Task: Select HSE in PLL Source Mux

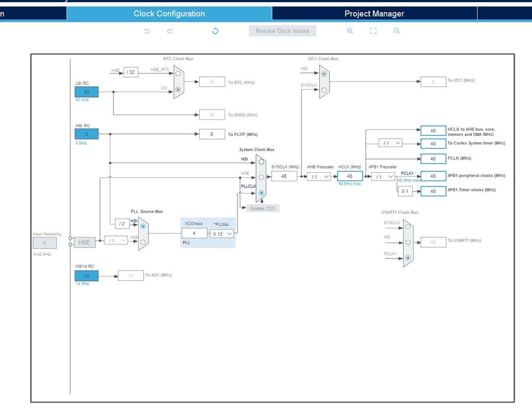Action: tap(143, 242)
